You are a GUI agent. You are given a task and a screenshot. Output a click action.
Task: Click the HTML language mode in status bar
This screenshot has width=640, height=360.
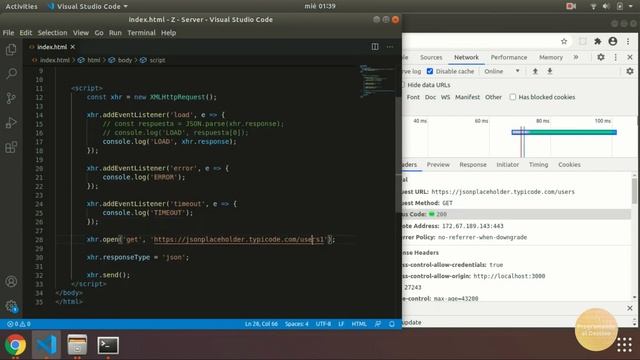[359, 324]
